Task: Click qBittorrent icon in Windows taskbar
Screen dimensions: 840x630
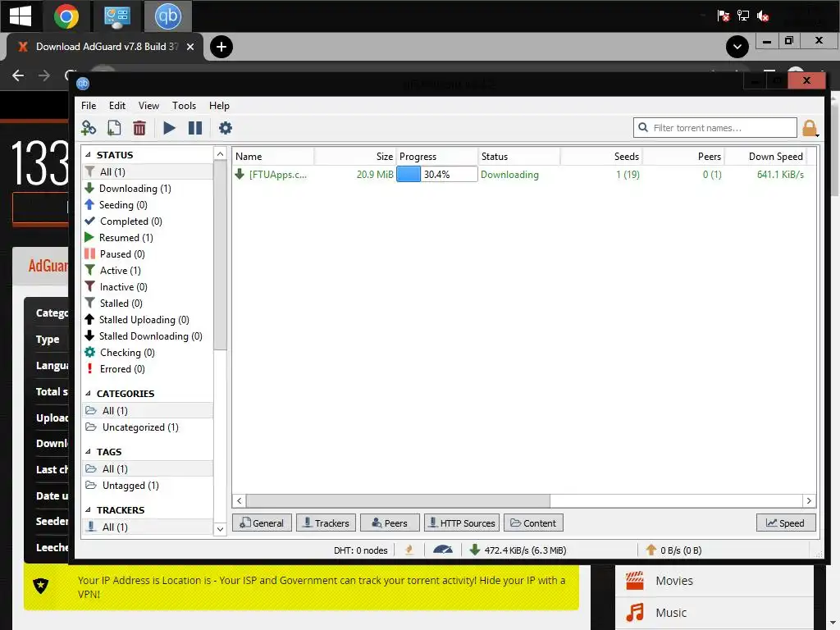Action: point(167,16)
